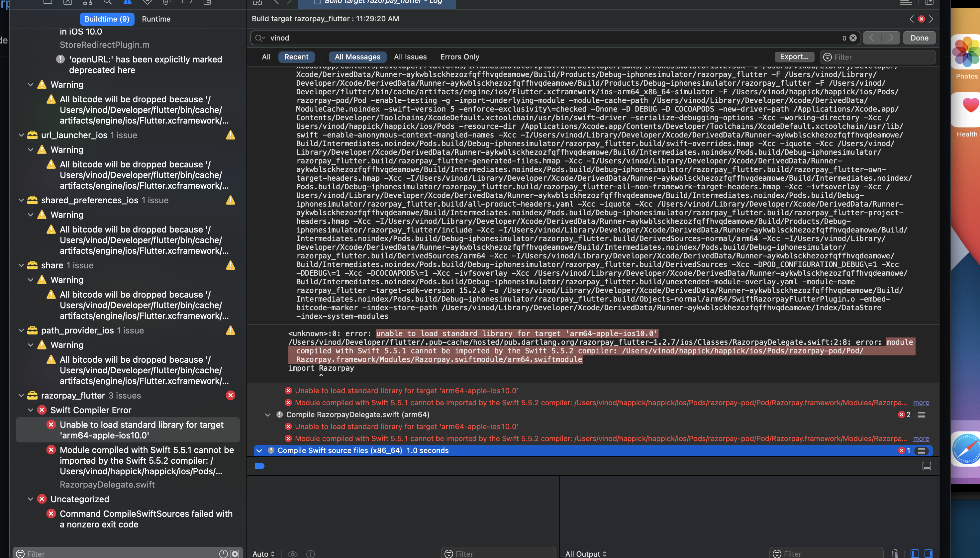Click the filter icon in log Filter field
Image resolution: width=980 pixels, height=558 pixels.
[x=828, y=57]
